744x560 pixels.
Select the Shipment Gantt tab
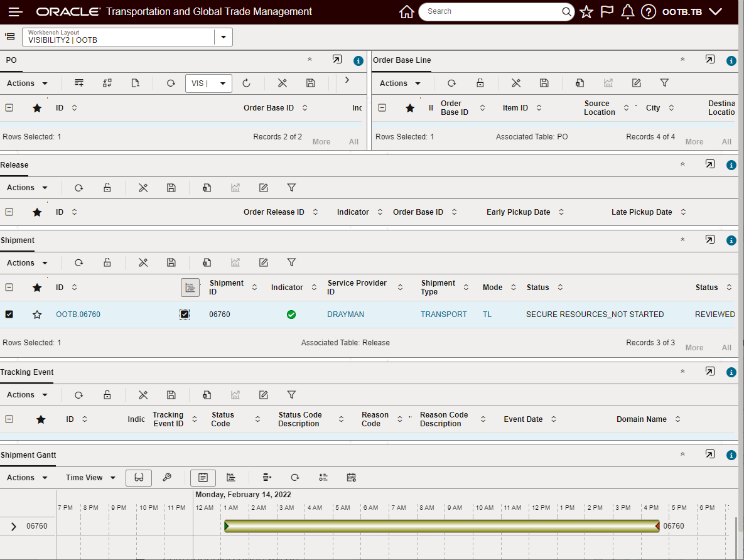(28, 455)
